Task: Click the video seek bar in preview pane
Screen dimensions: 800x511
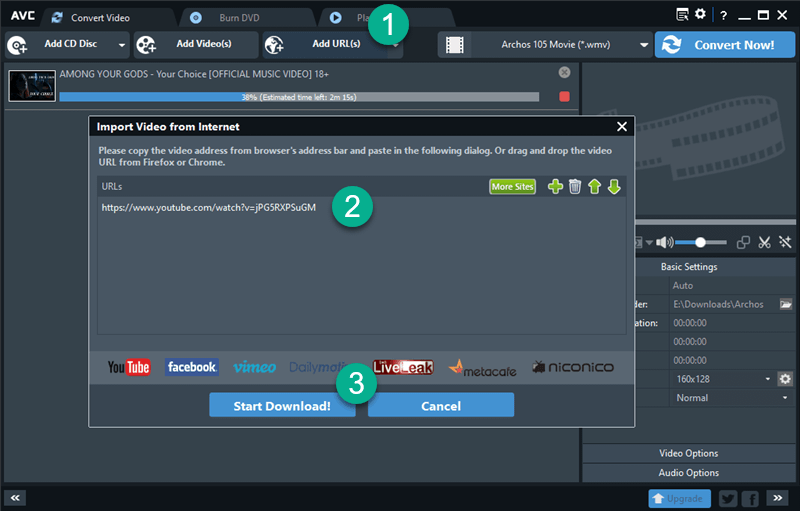Action: click(x=716, y=222)
